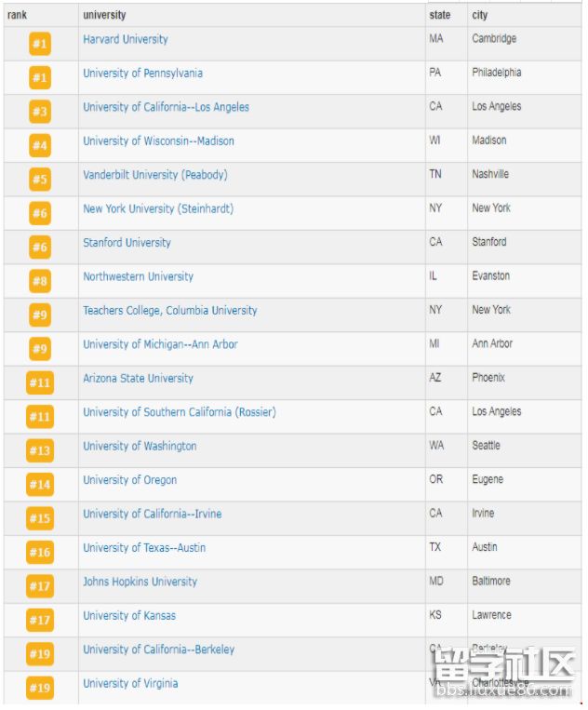The width and height of the screenshot is (588, 710).
Task: Click the #11 badge beside Arizona State University
Action: [40, 383]
